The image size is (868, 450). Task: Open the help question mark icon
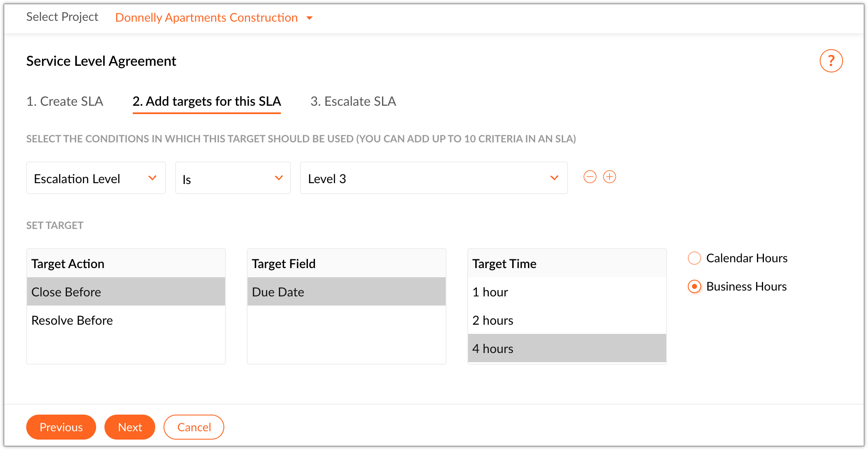[831, 61]
